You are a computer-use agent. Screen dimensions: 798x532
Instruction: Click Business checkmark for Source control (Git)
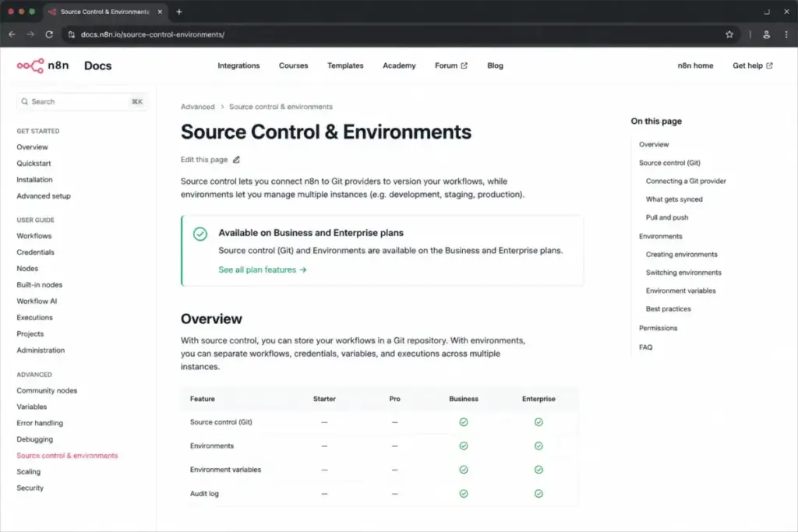click(464, 422)
